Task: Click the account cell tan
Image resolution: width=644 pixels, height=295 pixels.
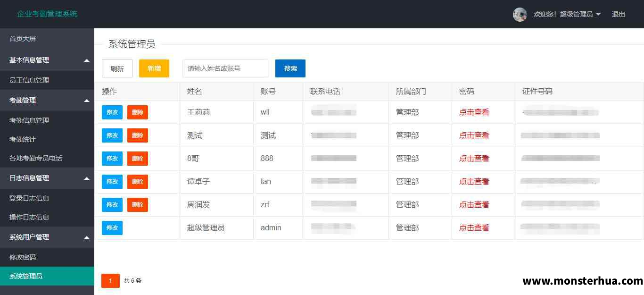Action: (x=266, y=182)
